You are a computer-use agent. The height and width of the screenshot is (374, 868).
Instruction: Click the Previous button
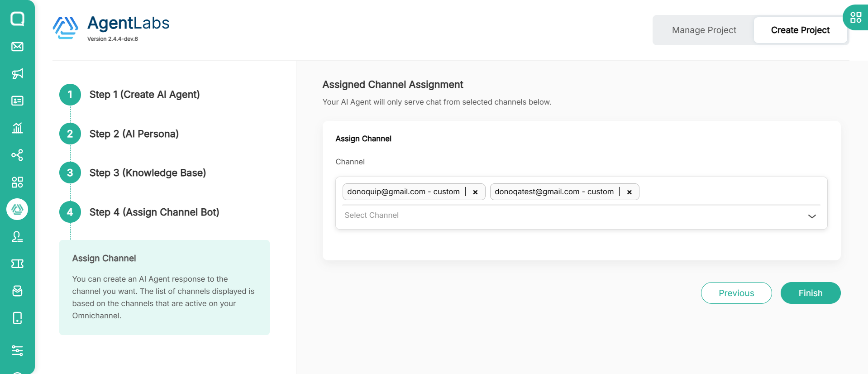[736, 293]
